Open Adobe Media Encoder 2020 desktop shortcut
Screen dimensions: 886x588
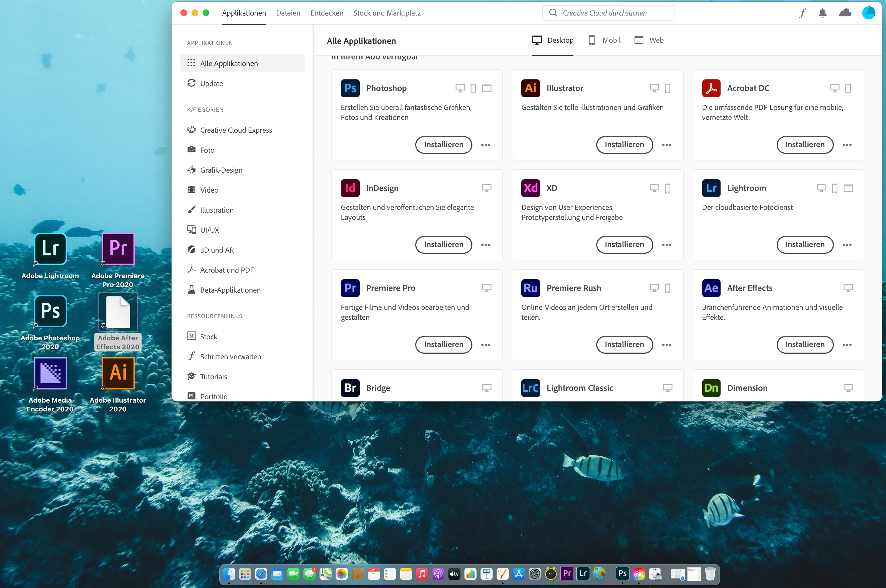point(50,373)
